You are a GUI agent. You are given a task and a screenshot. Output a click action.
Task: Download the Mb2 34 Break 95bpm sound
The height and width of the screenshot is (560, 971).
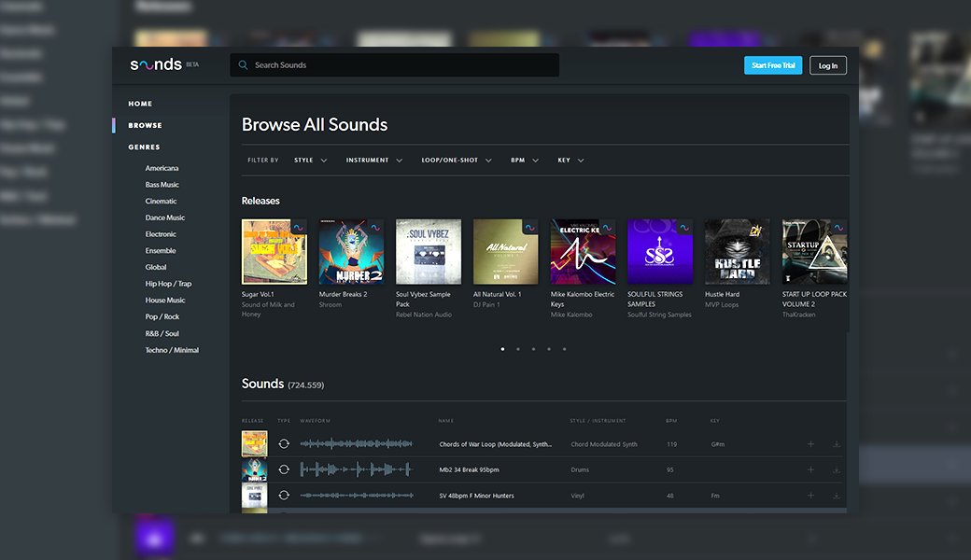point(837,470)
